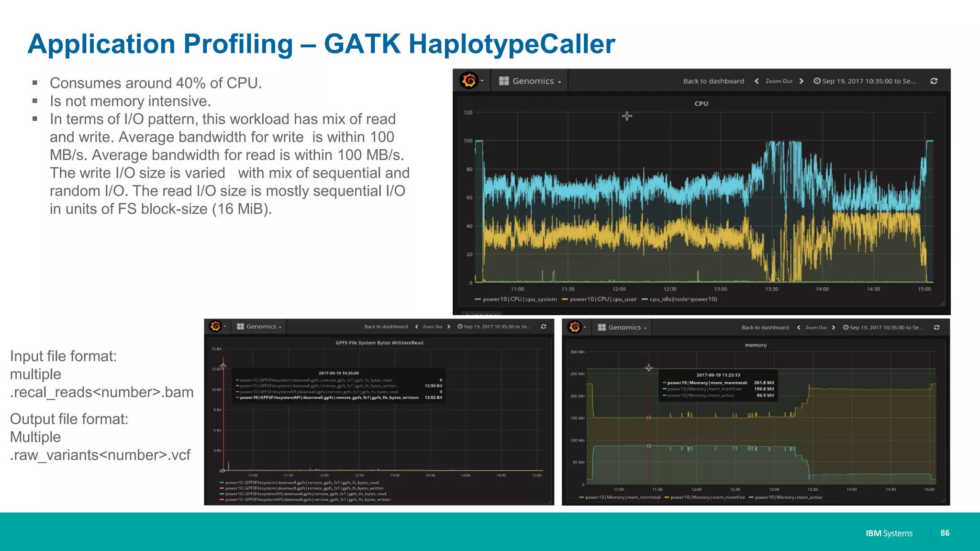Toggle power10|Memory|mem_active legend series
This screenshot has width=980, height=551.
click(786, 497)
